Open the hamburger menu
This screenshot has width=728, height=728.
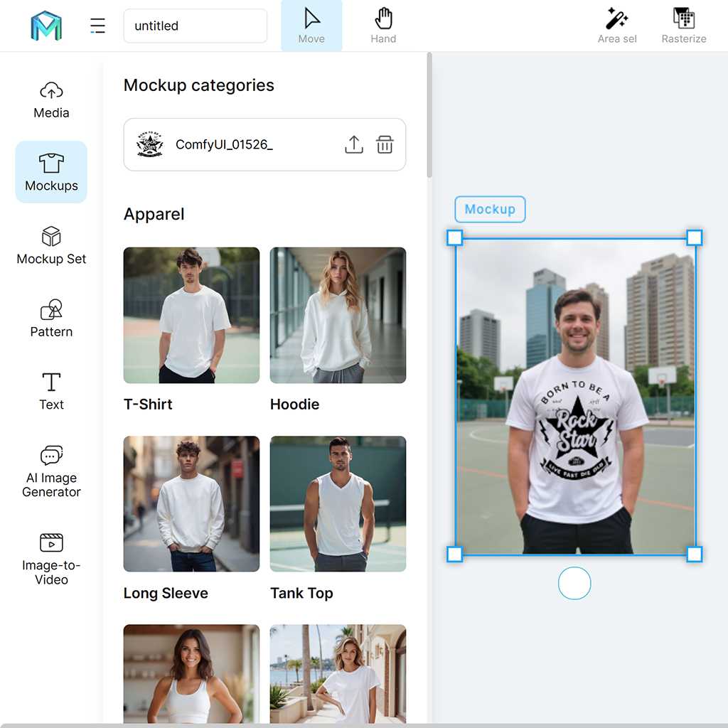coord(97,26)
